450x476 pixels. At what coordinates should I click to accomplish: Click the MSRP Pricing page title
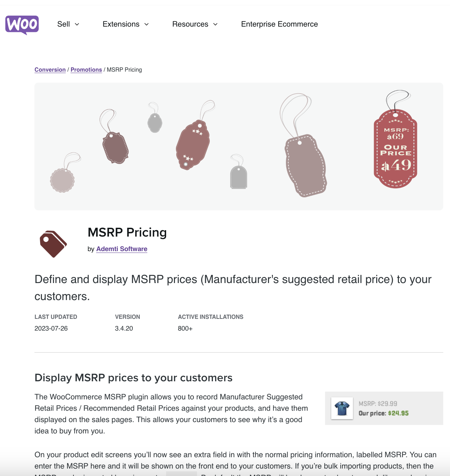coord(127,233)
